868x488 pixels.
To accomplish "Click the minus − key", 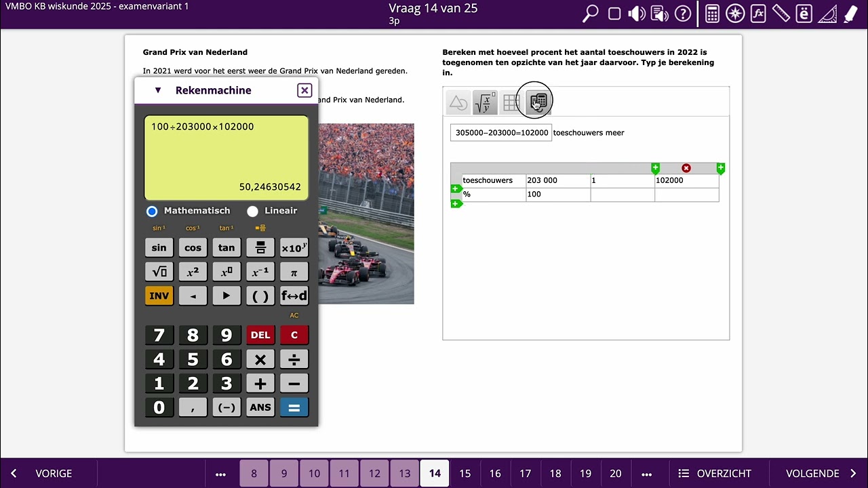I will [x=294, y=384].
